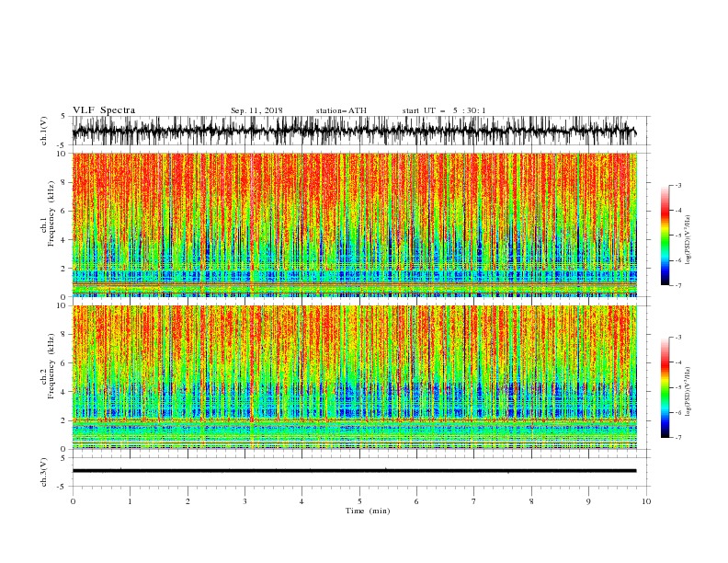Click the ch.1 spectrogram plot
This screenshot has height=563, width=728.
click(x=354, y=224)
